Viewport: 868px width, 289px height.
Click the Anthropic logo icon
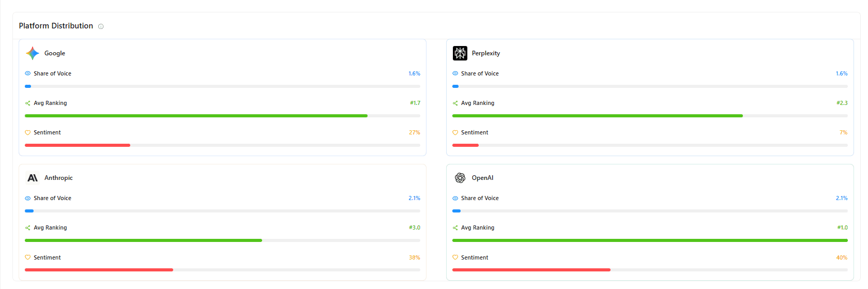click(x=33, y=178)
